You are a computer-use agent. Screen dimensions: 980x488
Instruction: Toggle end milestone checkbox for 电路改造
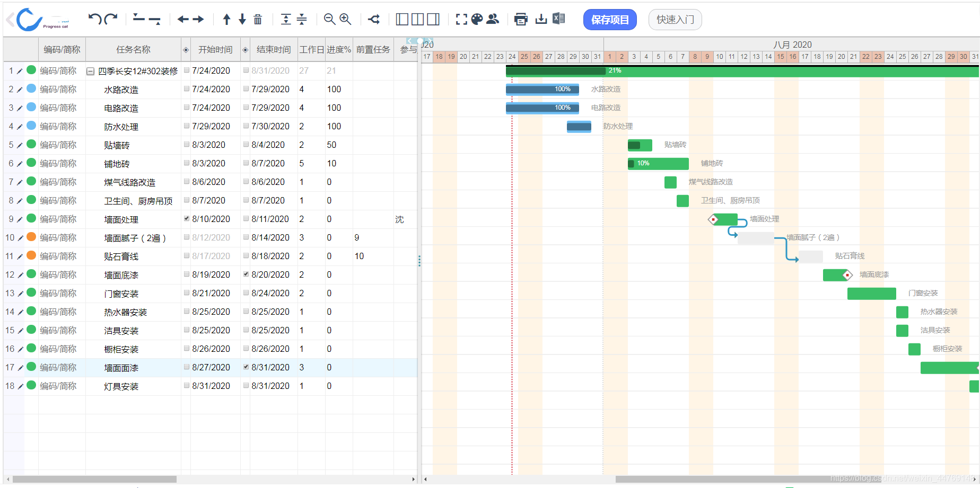pyautogui.click(x=246, y=108)
